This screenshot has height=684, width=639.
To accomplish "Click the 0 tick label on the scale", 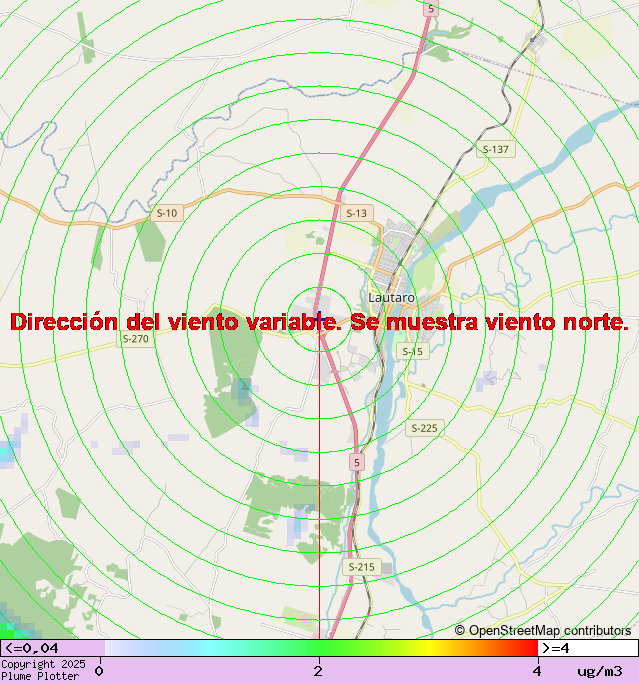I will [99, 671].
